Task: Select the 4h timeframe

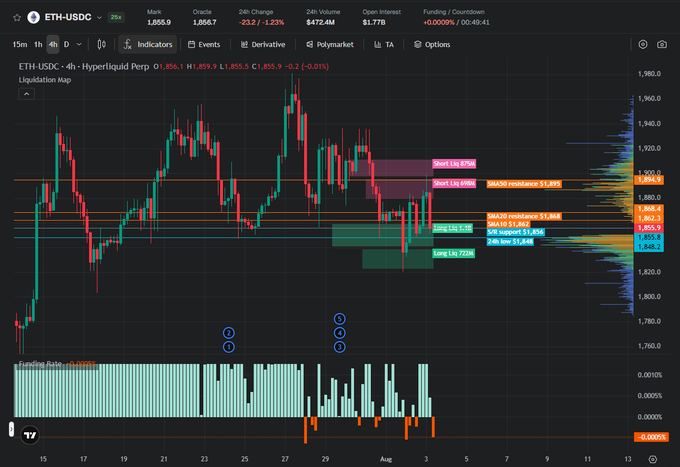Action: 53,45
